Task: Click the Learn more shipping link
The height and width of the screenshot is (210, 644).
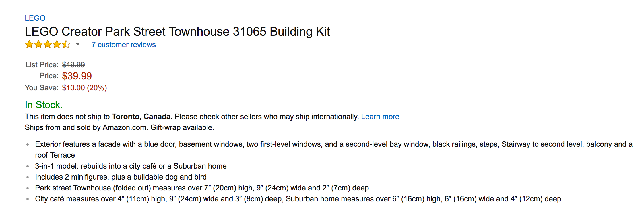Action: [380, 117]
